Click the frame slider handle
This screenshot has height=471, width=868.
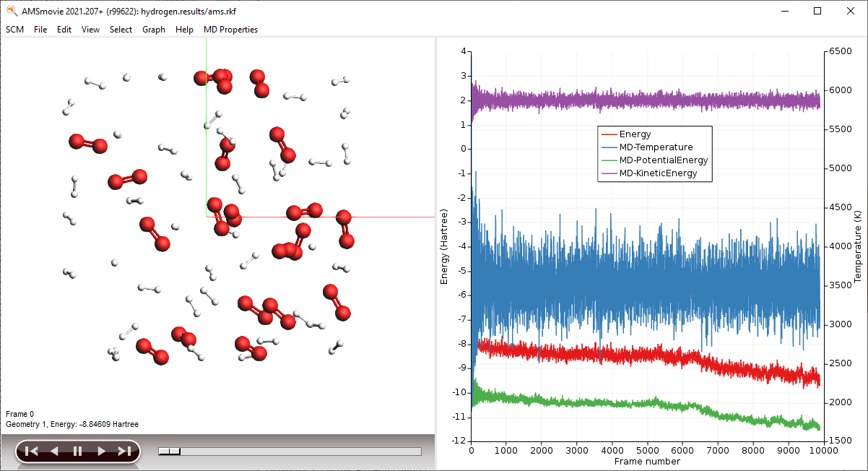[x=169, y=451]
